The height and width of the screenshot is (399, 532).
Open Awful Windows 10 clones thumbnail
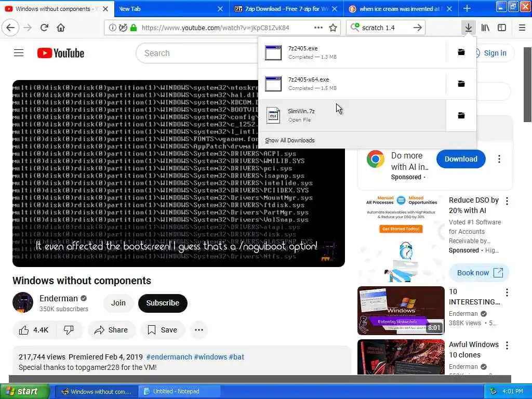tap(401, 357)
